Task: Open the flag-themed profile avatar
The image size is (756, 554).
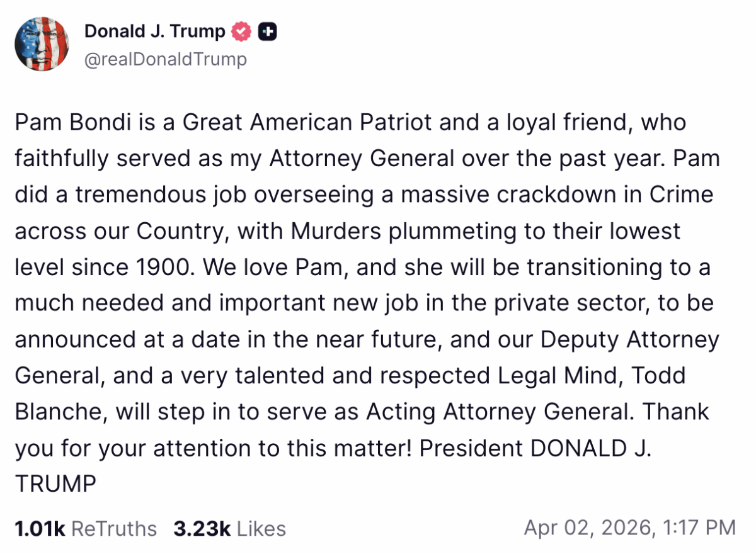Action: [42, 44]
